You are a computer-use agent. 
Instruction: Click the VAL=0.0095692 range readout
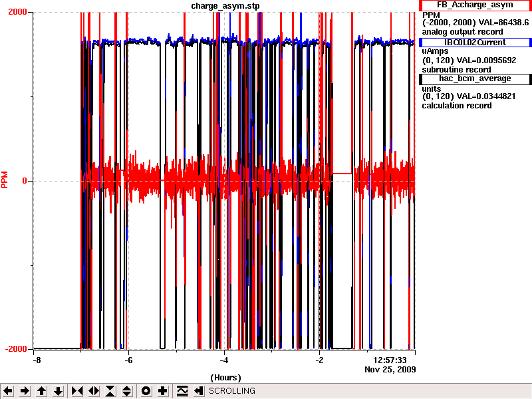pos(469,61)
